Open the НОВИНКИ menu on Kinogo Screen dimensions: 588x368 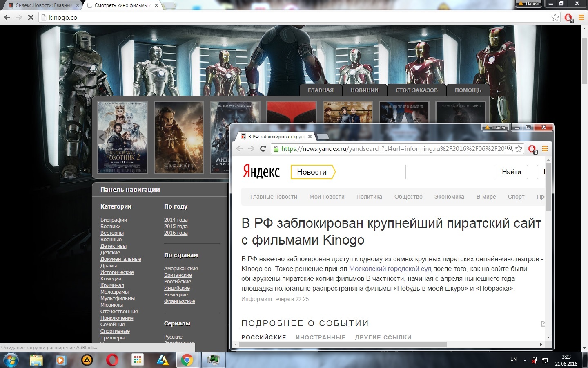pos(364,90)
